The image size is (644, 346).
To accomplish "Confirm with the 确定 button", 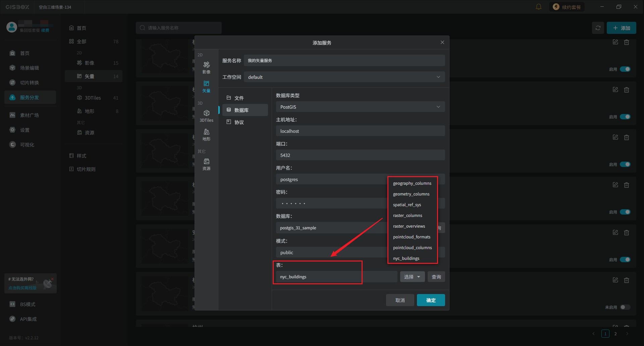I will tap(431, 300).
